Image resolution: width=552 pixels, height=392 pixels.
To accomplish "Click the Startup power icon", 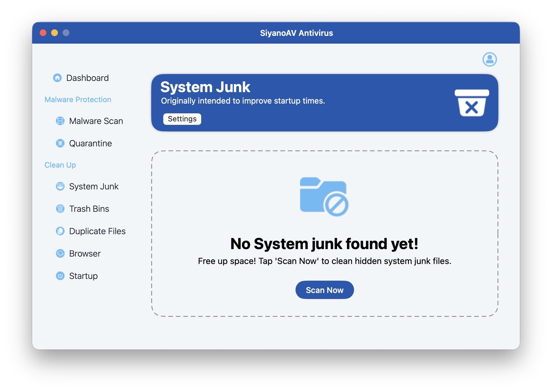I will coord(60,276).
